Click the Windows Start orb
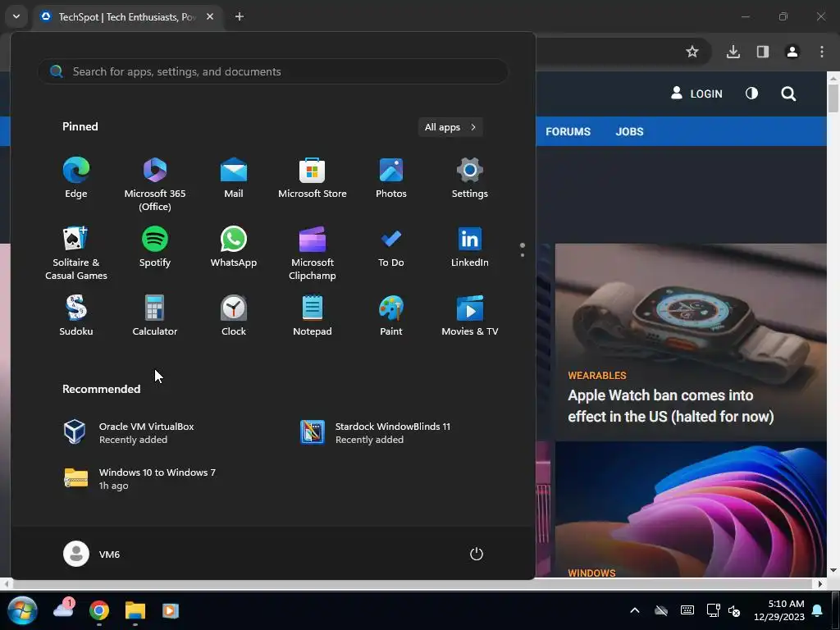This screenshot has height=630, width=840. coord(22,610)
